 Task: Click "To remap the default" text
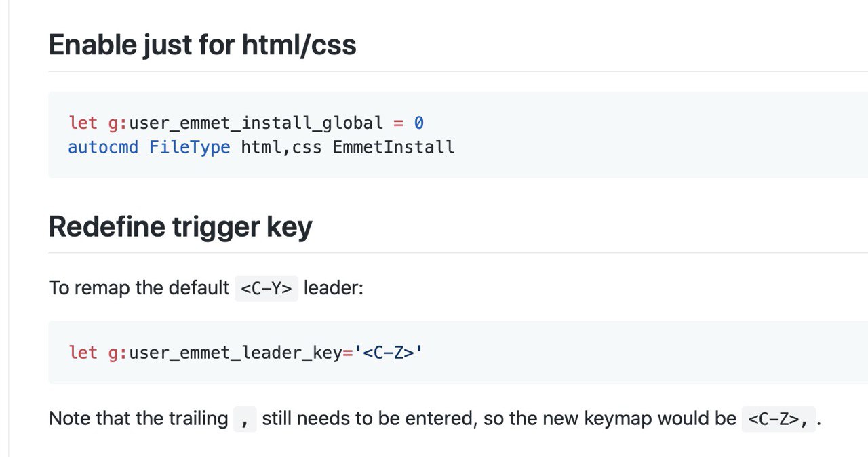[139, 288]
